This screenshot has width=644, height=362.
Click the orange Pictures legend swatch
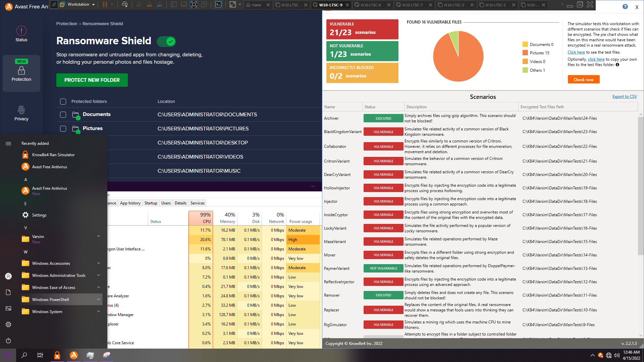(525, 53)
